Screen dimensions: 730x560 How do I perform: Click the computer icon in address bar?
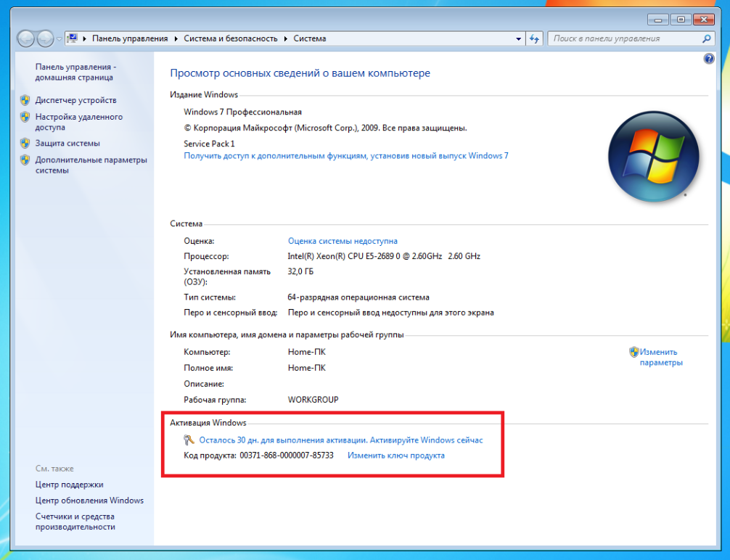pyautogui.click(x=73, y=38)
